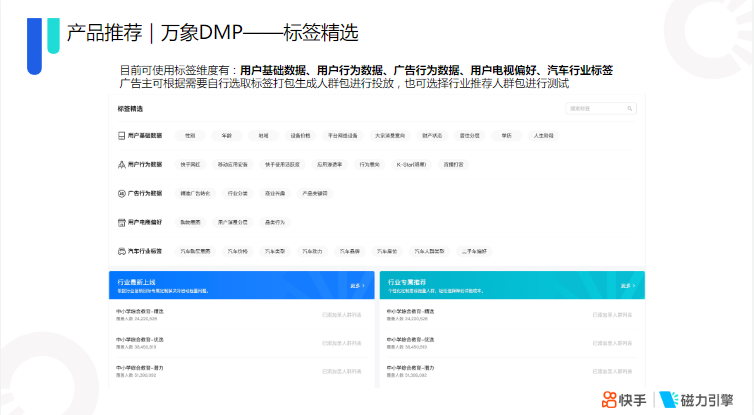
Task: Choose the 汽车类型 tag
Action: coord(275,252)
